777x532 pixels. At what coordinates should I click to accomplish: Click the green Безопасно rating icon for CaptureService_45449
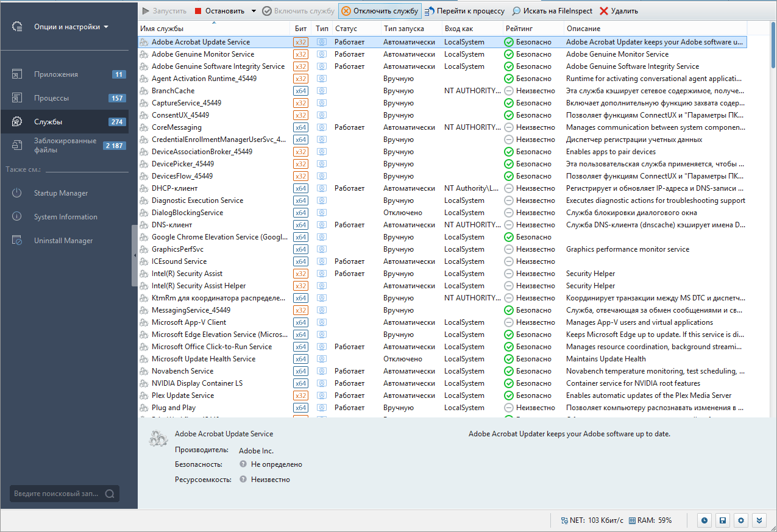pyautogui.click(x=509, y=103)
